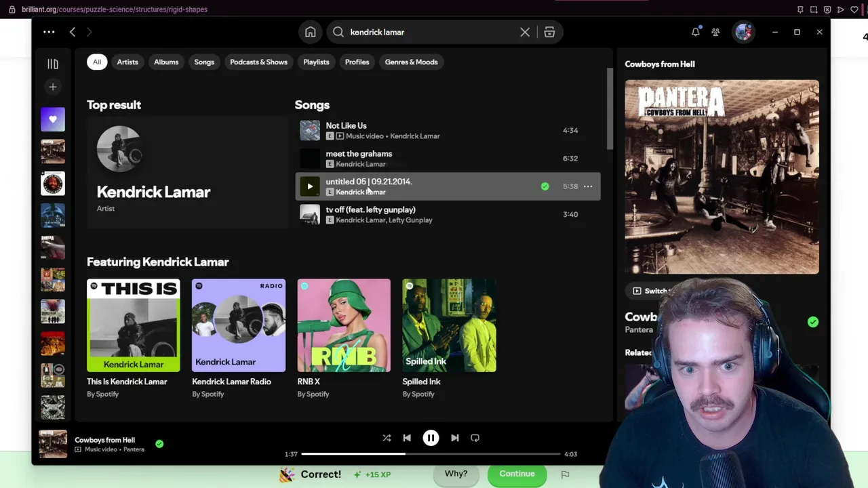Screen dimensions: 868x488
Task: Toggle shuffle in the player bar
Action: pyautogui.click(x=387, y=438)
